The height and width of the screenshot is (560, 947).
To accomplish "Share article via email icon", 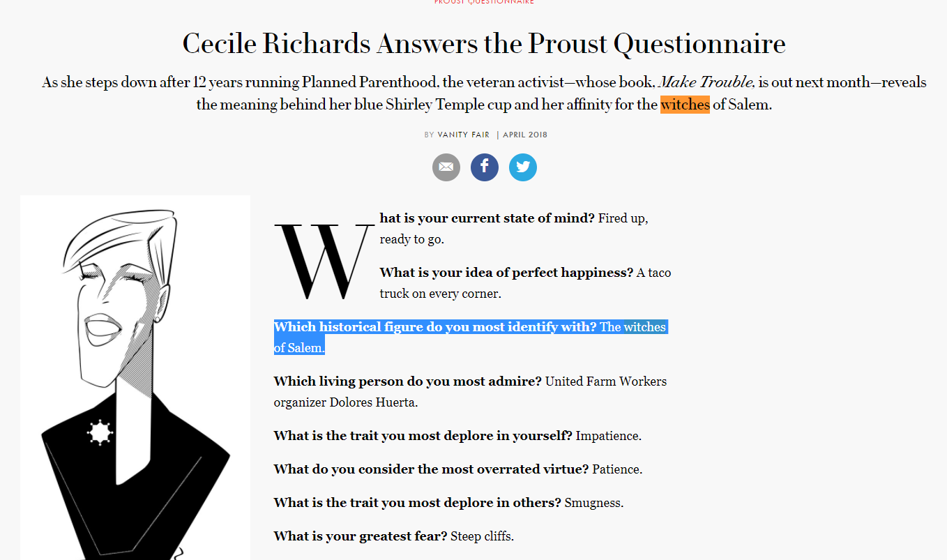I will (446, 167).
